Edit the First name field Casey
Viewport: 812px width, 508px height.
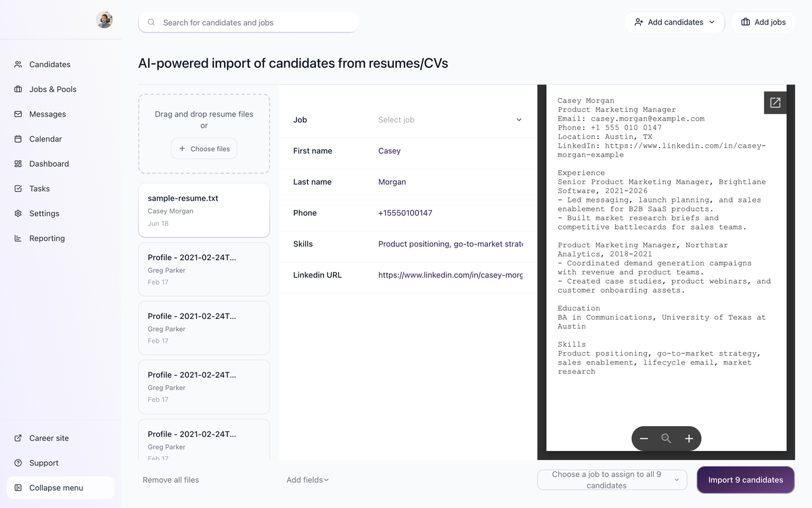point(450,151)
